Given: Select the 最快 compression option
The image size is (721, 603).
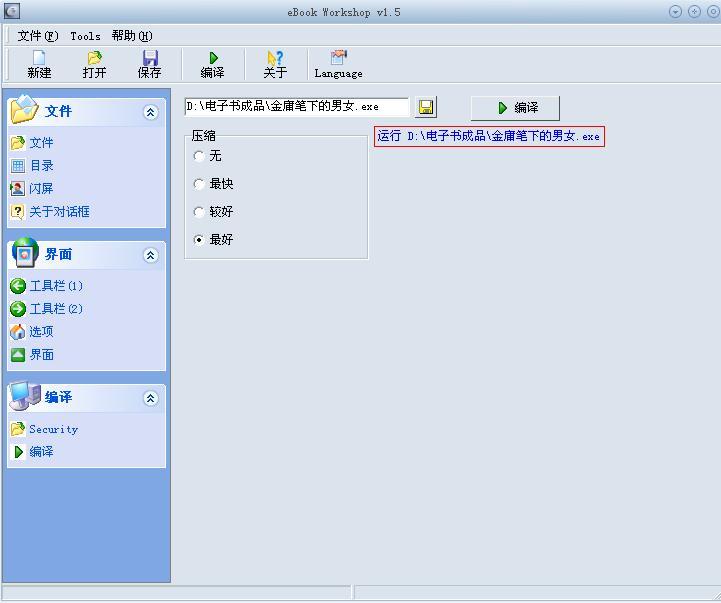Looking at the screenshot, I should tap(213, 184).
